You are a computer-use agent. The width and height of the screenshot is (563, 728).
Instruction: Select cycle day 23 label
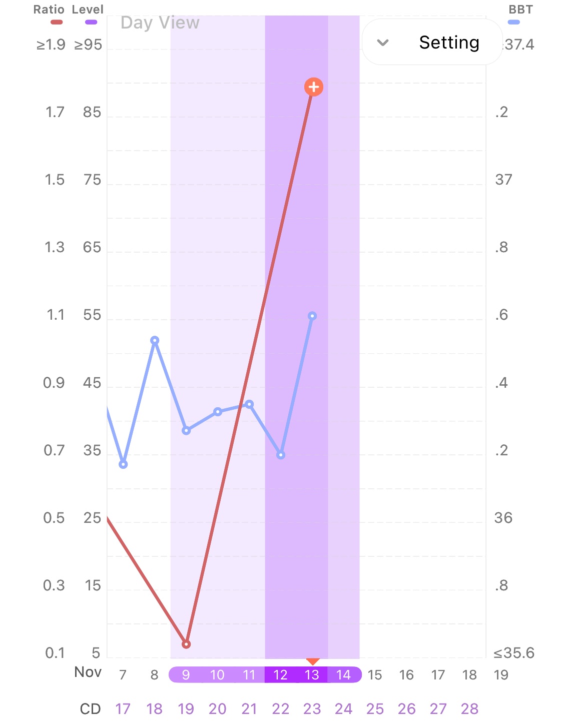pos(312,709)
